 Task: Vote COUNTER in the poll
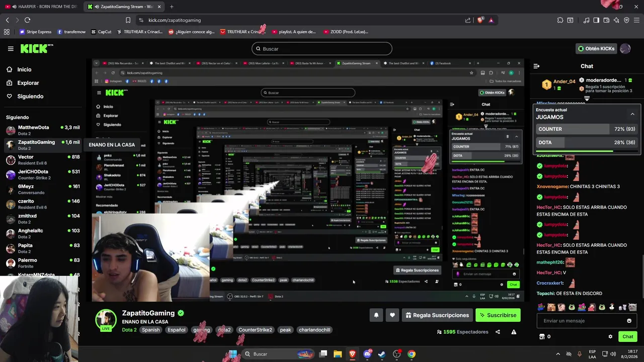click(586, 129)
